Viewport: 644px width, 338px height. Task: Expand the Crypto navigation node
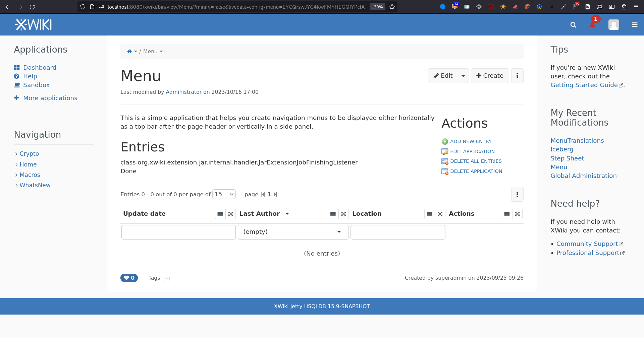[x=16, y=154]
